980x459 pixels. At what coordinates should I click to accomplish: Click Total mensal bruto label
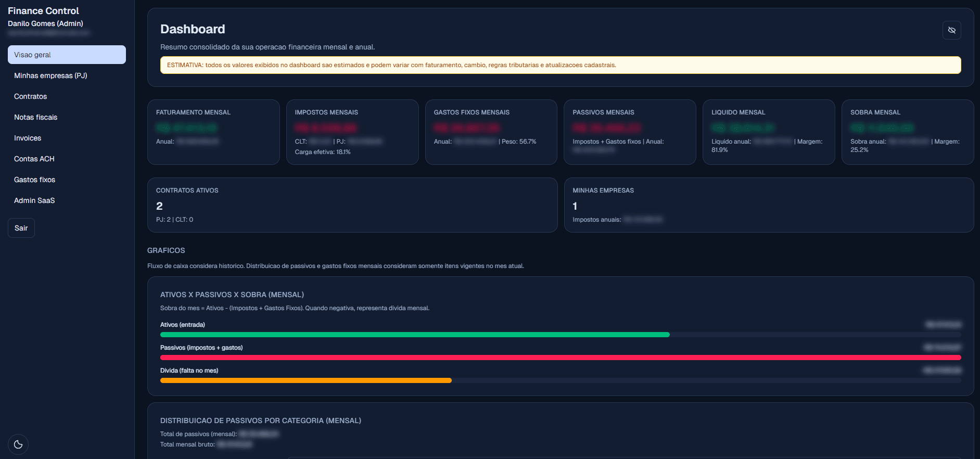click(187, 444)
